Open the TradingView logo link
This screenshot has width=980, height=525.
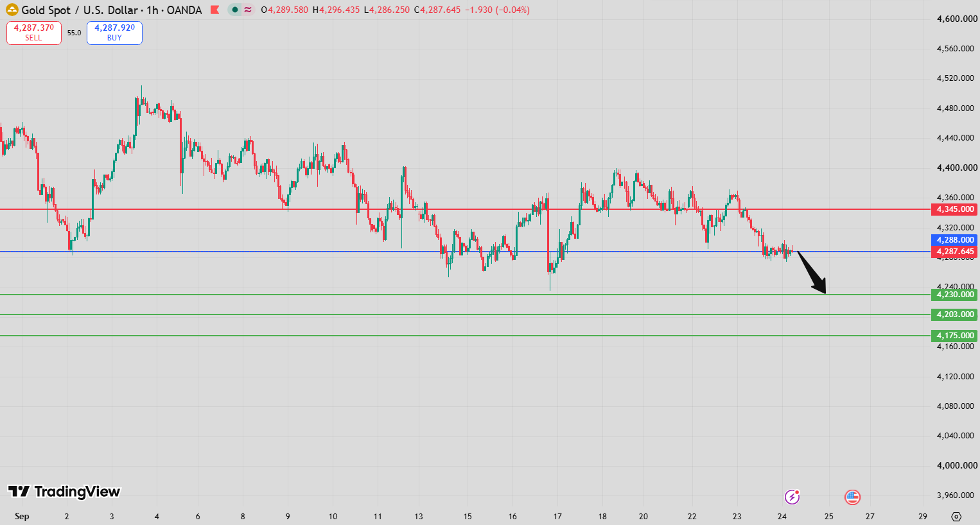(x=64, y=492)
